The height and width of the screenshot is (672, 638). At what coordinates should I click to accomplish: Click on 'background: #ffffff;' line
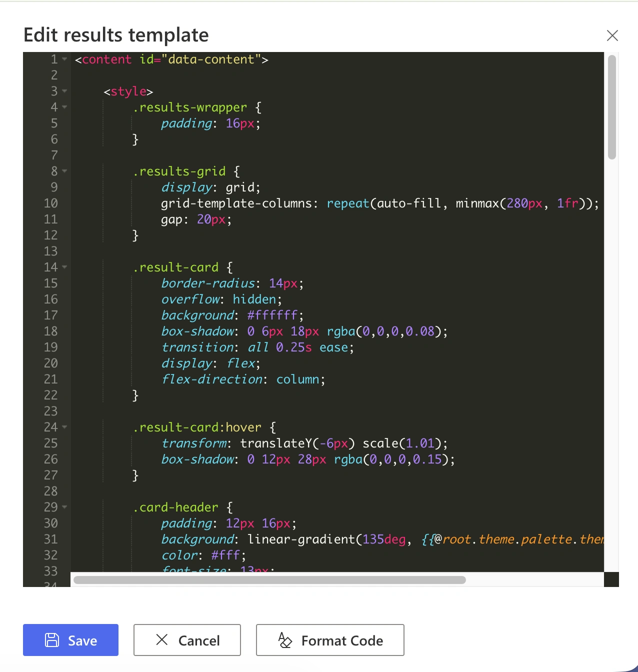232,315
